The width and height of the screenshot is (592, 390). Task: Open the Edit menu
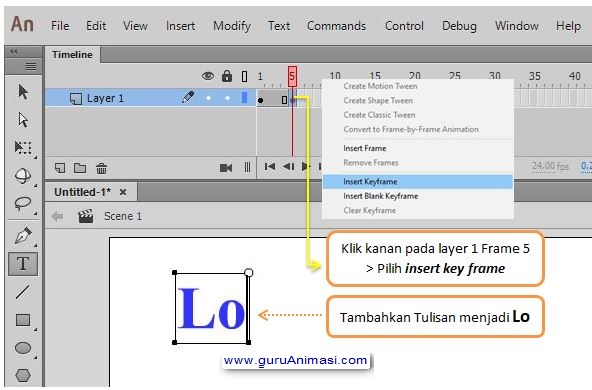tap(96, 26)
